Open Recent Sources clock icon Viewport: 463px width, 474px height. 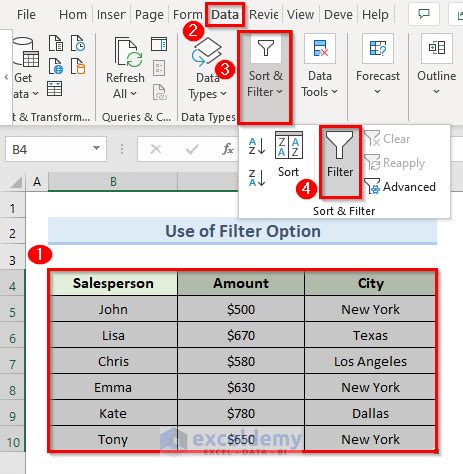coord(78,43)
